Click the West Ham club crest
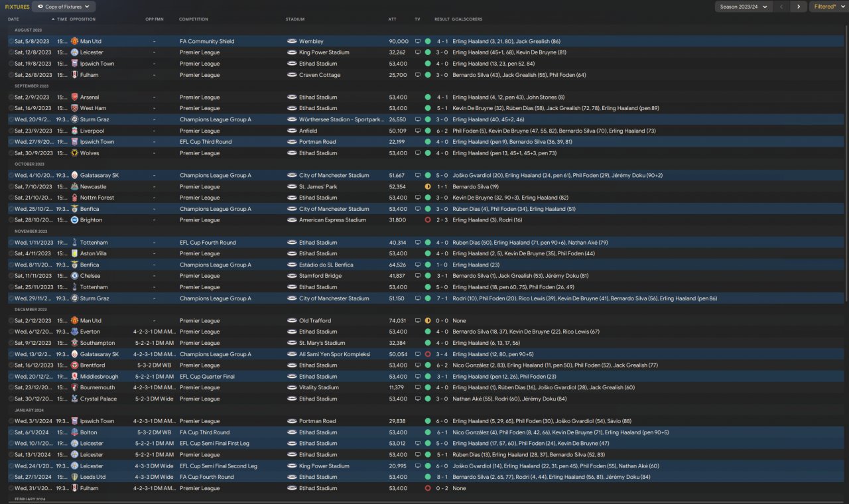Screen dimensions: 849x504 pyautogui.click(x=74, y=108)
